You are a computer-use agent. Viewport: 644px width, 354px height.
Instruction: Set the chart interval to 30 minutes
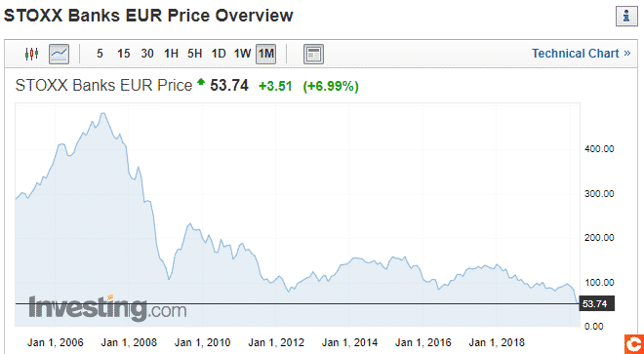(147, 54)
